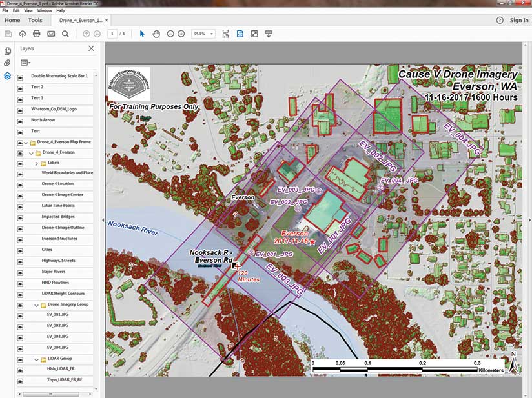532x398 pixels.
Task: Toggle EV_002.JPG layer visibility
Action: click(x=21, y=327)
